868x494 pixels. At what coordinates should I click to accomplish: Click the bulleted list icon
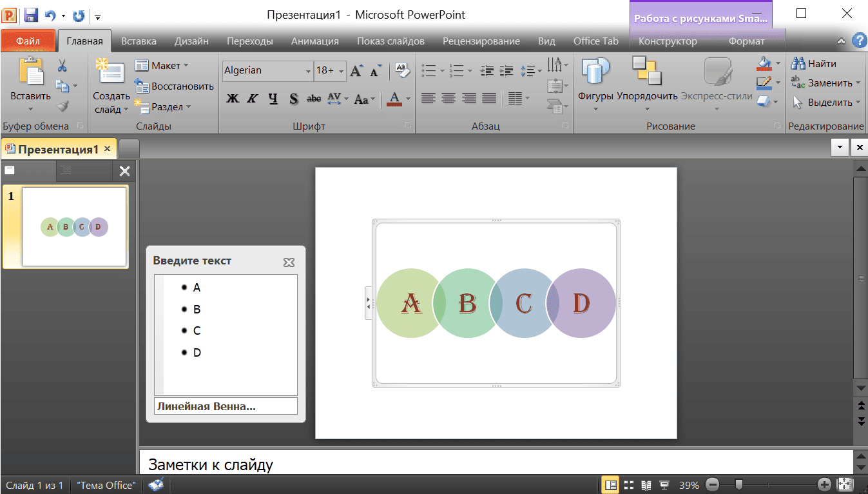click(429, 70)
